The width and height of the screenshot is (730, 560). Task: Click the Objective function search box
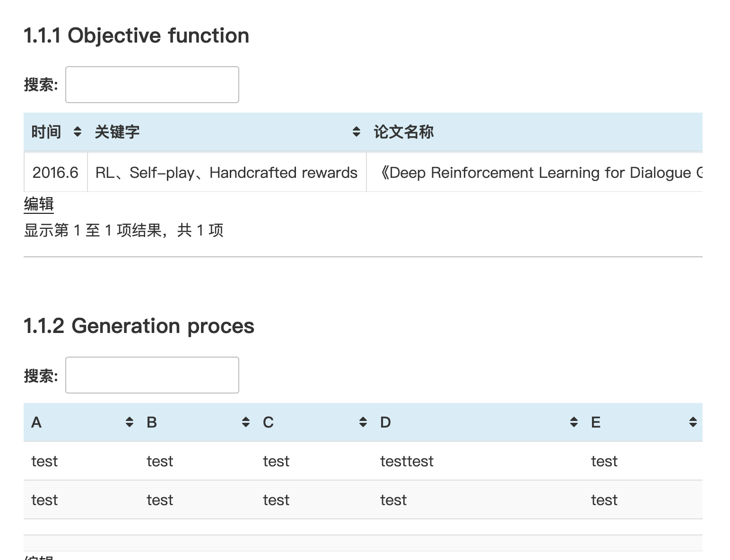point(152,85)
